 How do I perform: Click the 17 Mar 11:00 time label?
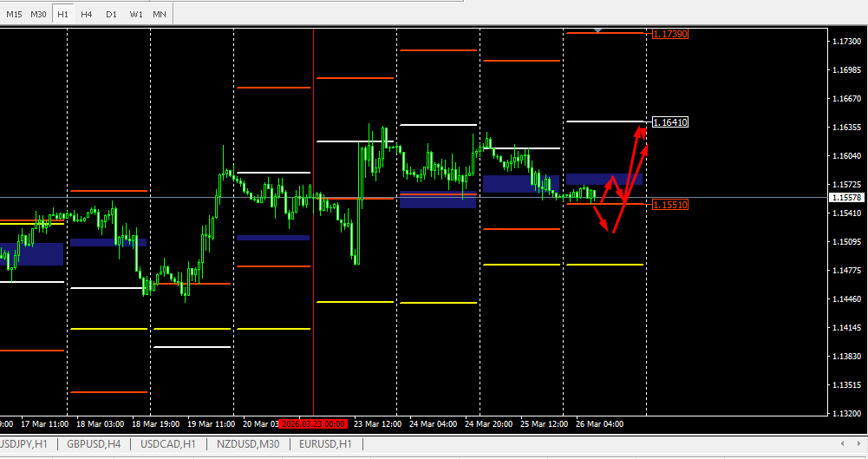[45, 424]
